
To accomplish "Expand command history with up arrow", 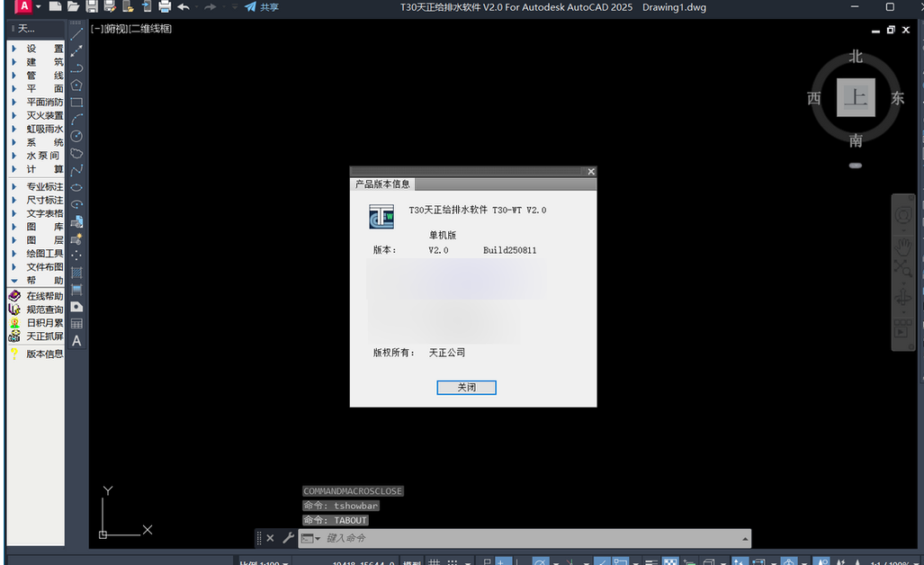I will (x=745, y=539).
